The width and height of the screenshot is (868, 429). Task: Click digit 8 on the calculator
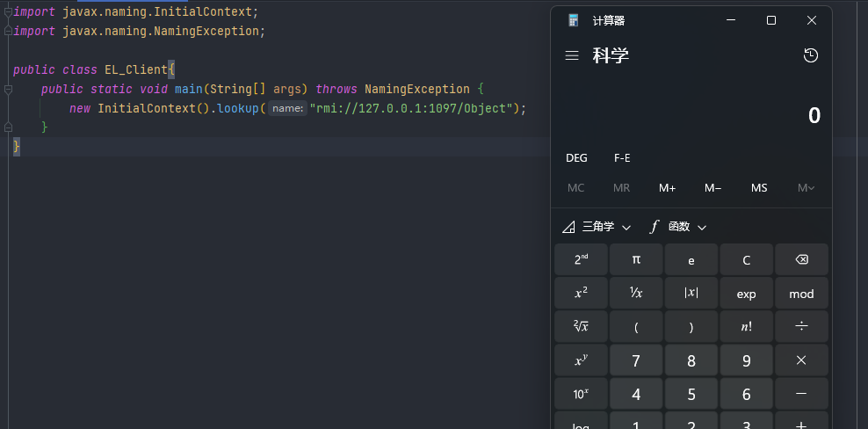[x=691, y=360]
